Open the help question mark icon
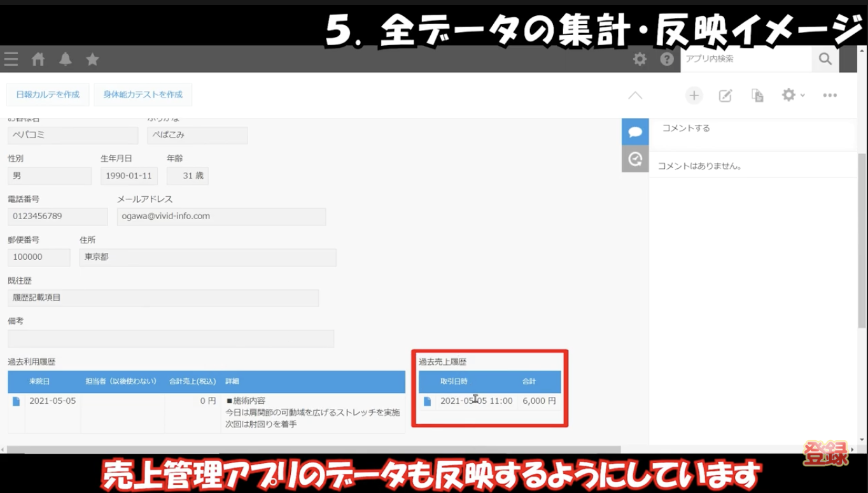The image size is (868, 493). coord(666,59)
